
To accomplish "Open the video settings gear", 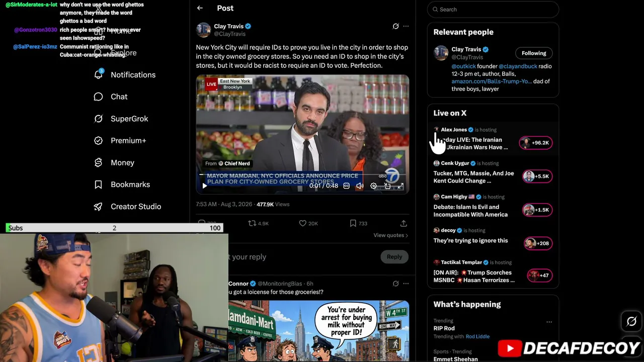I will pos(373,186).
